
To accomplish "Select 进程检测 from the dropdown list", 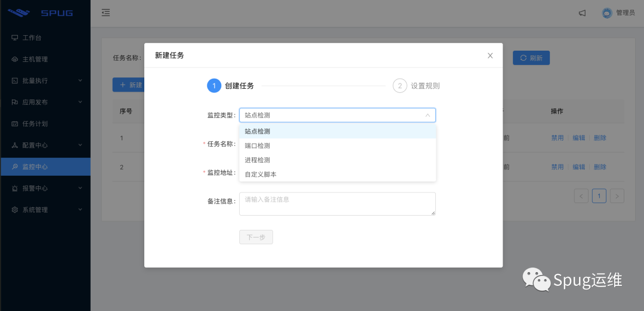I will click(x=337, y=160).
